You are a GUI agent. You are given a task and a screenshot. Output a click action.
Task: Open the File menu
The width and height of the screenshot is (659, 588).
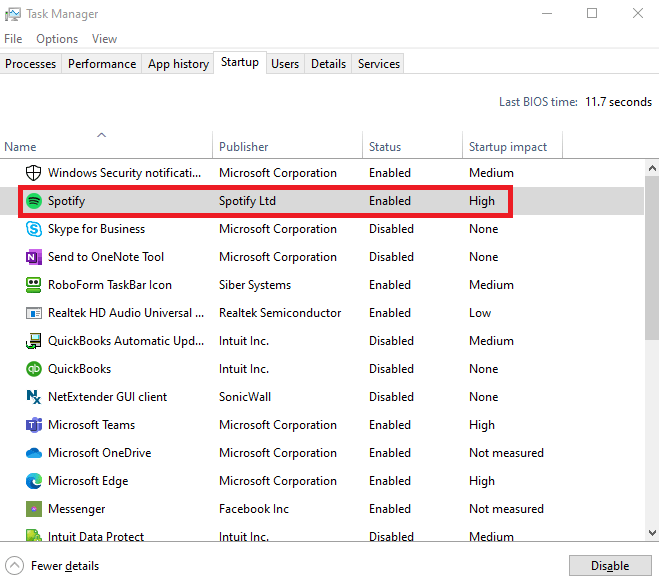[13, 39]
